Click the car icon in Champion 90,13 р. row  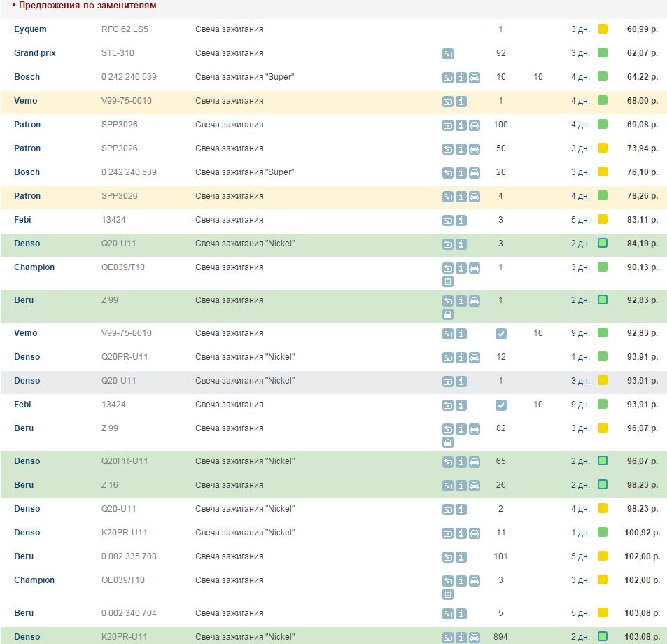[x=475, y=268]
